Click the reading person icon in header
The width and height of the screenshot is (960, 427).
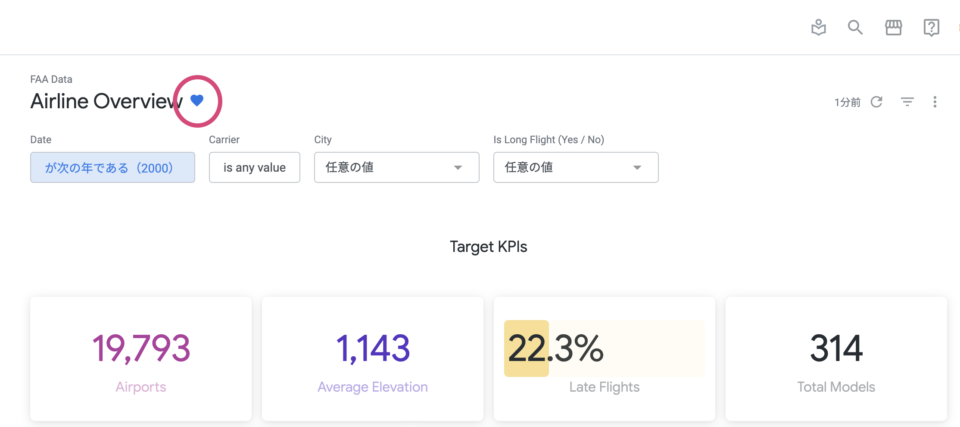(x=819, y=28)
